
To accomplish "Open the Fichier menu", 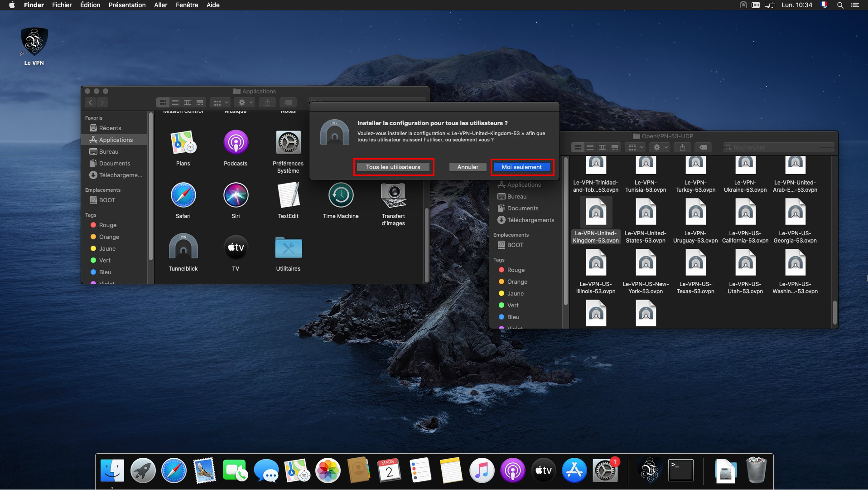I will click(62, 5).
